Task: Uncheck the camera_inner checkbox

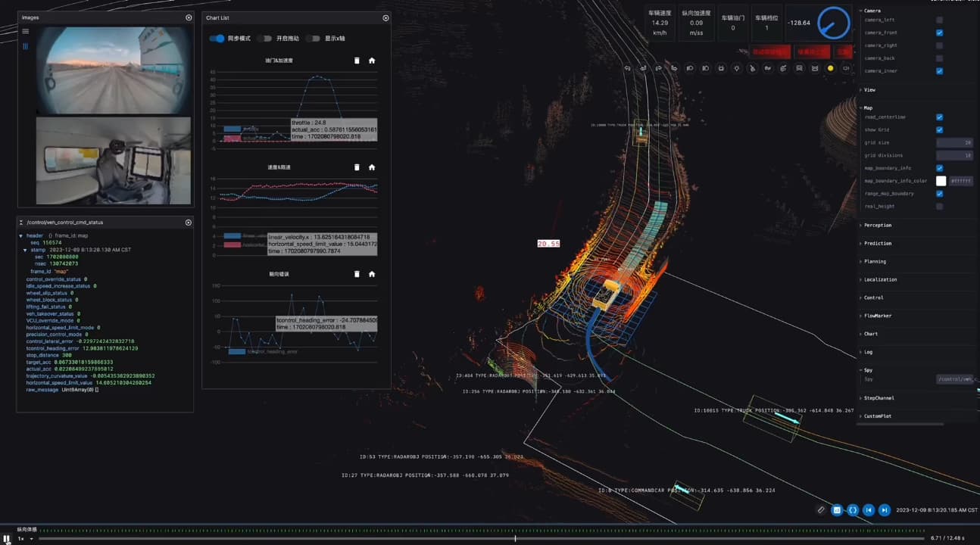Action: pyautogui.click(x=939, y=71)
